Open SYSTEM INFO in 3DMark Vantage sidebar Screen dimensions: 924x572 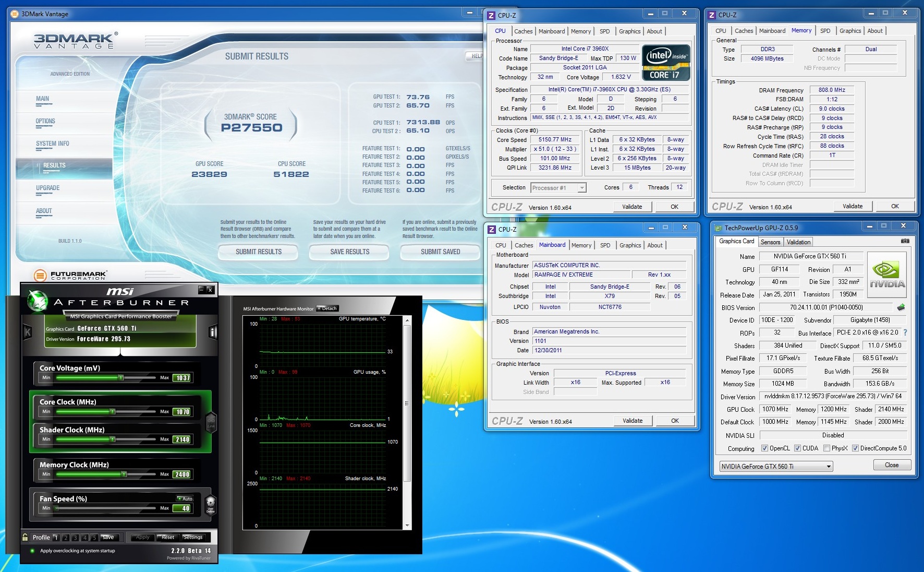pos(53,144)
